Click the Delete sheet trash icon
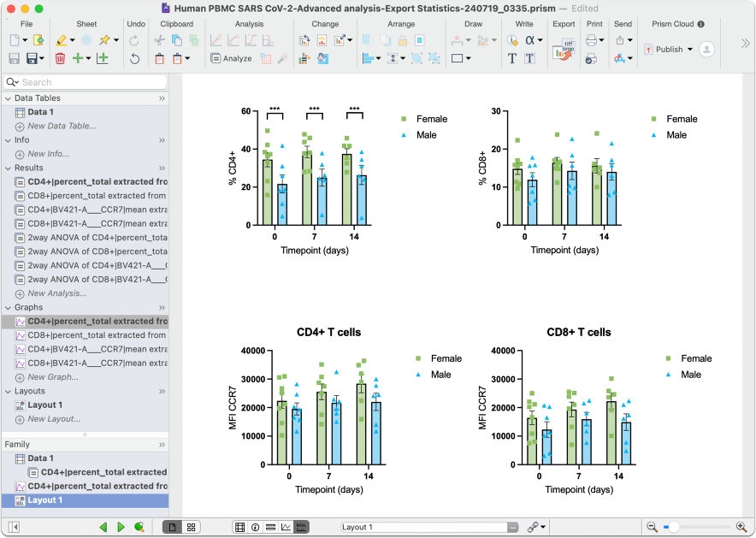Image resolution: width=756 pixels, height=538 pixels. [60, 59]
